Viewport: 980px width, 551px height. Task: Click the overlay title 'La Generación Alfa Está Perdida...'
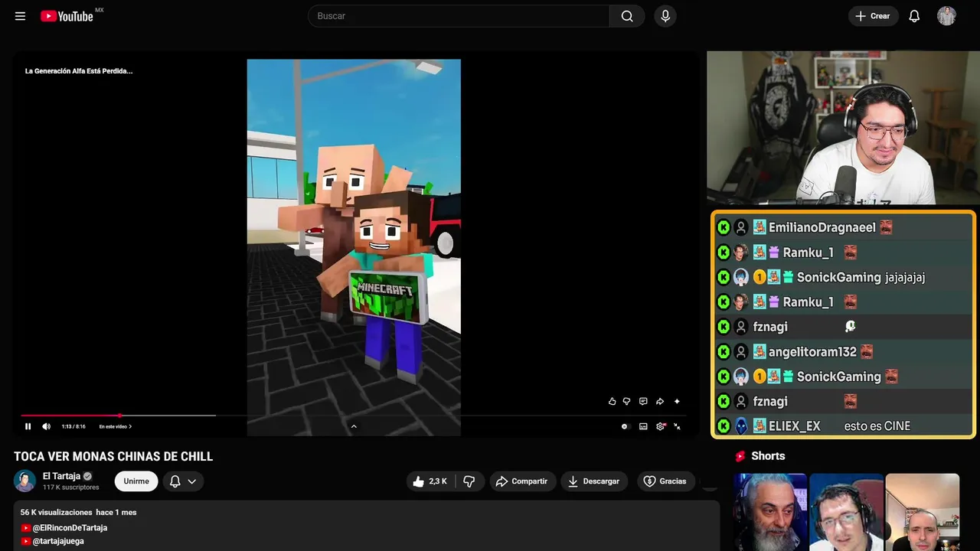[x=79, y=71]
